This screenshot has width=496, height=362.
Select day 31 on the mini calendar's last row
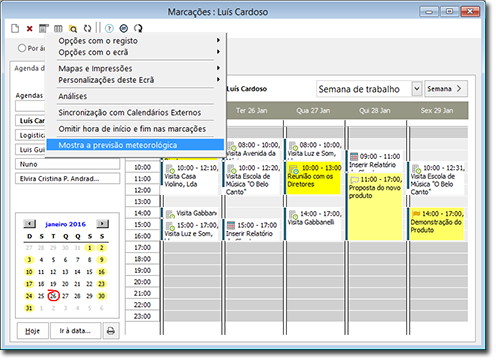click(29, 308)
